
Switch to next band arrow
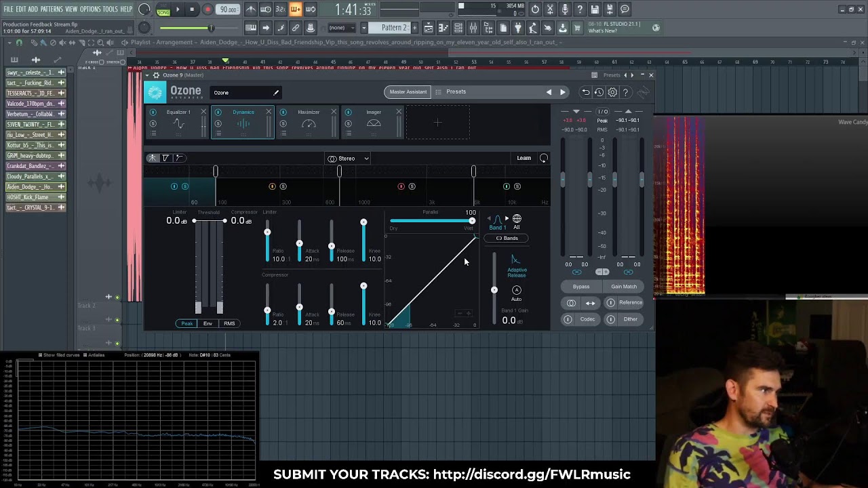(x=507, y=219)
